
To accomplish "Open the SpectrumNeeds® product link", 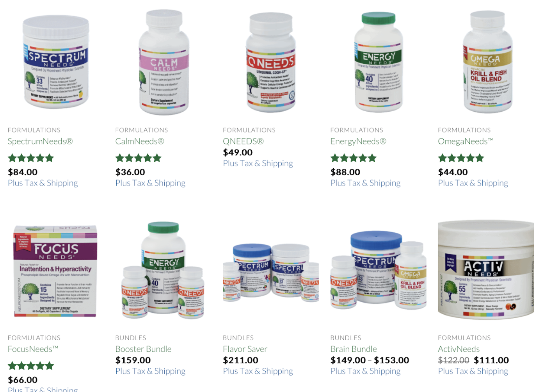I will click(40, 141).
